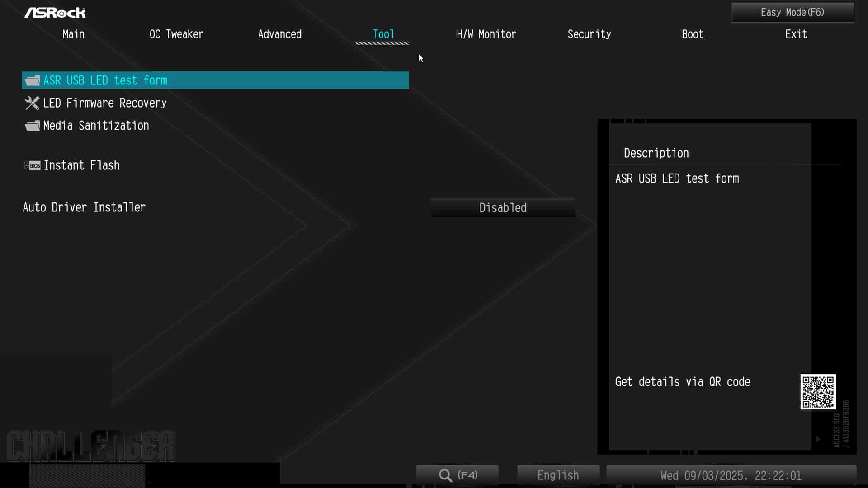
Task: Go to H/W Monitor tab
Action: (x=486, y=34)
